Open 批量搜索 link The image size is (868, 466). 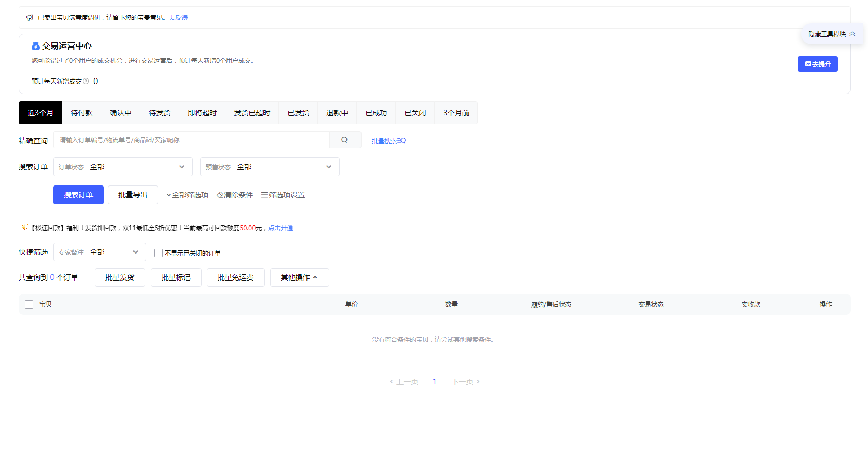click(389, 141)
